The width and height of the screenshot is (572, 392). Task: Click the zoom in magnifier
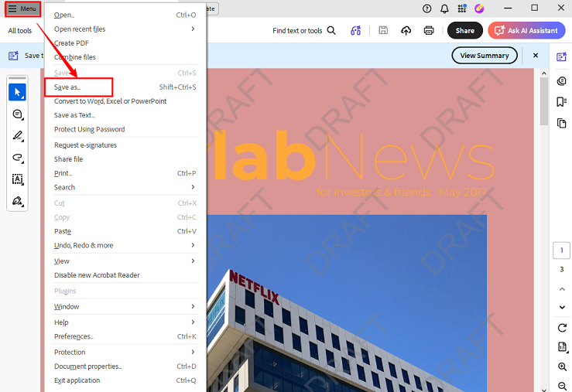562,366
